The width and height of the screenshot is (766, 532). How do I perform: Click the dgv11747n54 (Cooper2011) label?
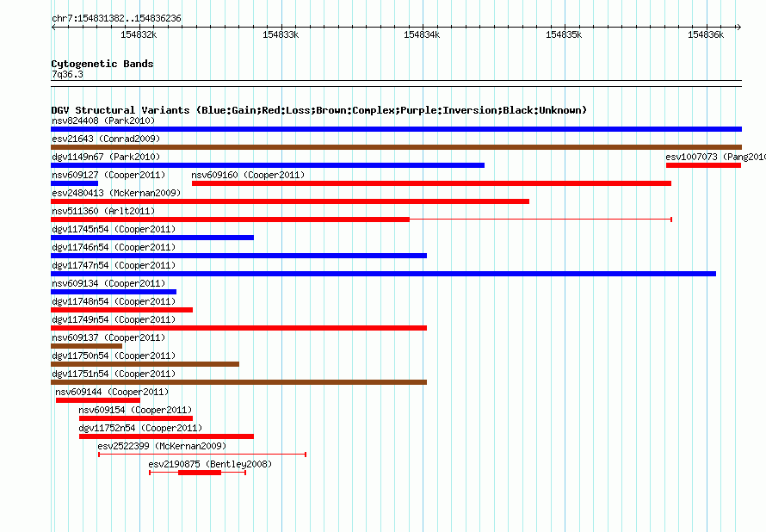coord(114,265)
